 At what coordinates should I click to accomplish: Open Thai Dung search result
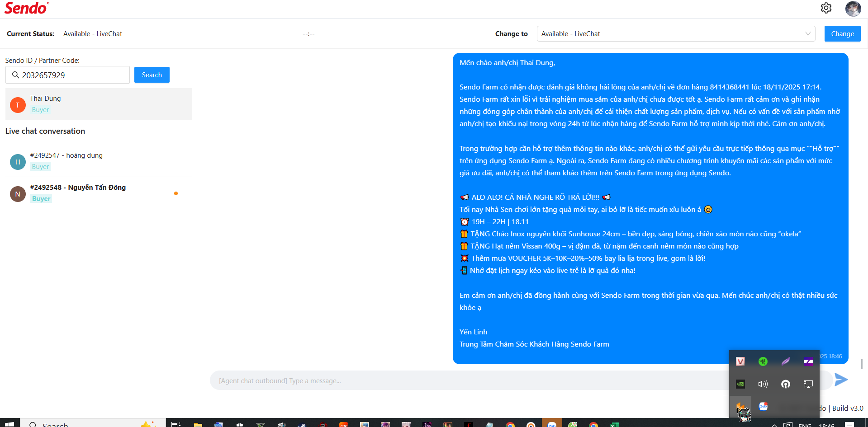(99, 104)
